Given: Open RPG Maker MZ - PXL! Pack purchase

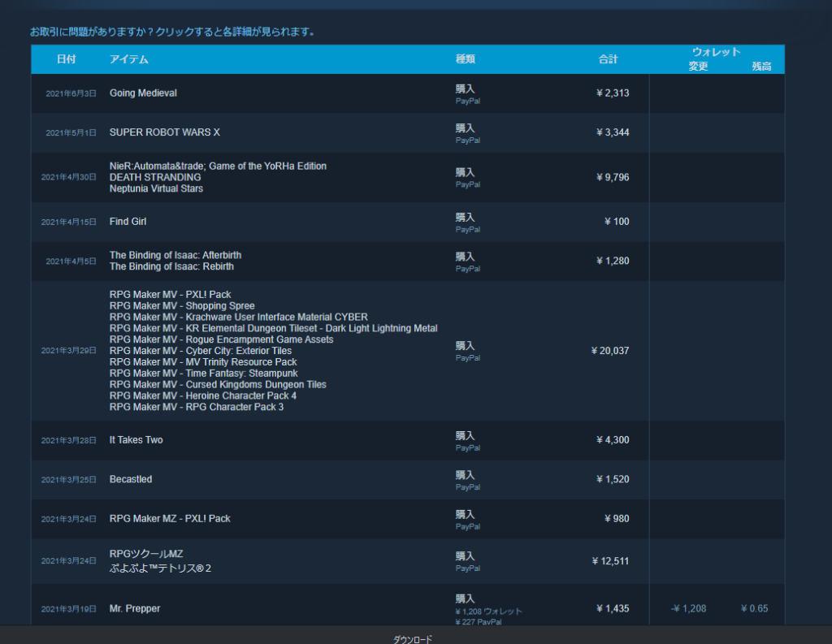Looking at the screenshot, I should [x=170, y=519].
